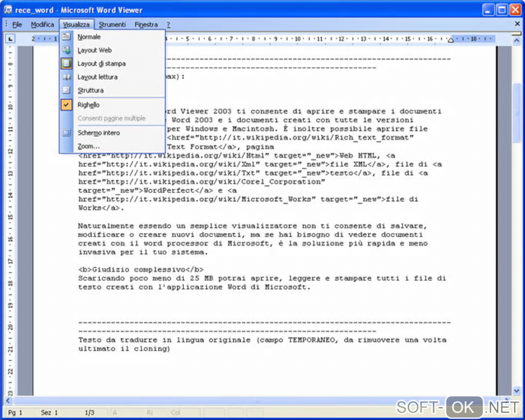This screenshot has width=525, height=420.
Task: Click the Layout di stampa page icon
Action: [66, 63]
